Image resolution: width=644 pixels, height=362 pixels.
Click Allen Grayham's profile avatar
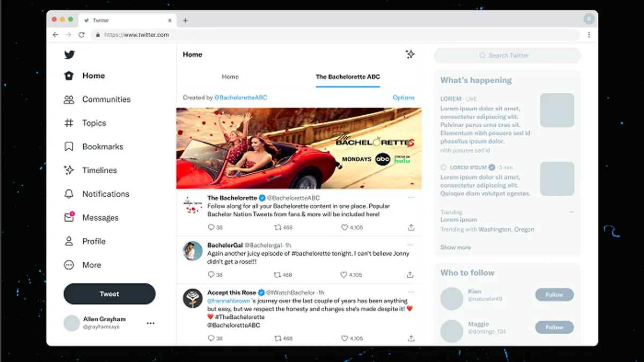(72, 323)
